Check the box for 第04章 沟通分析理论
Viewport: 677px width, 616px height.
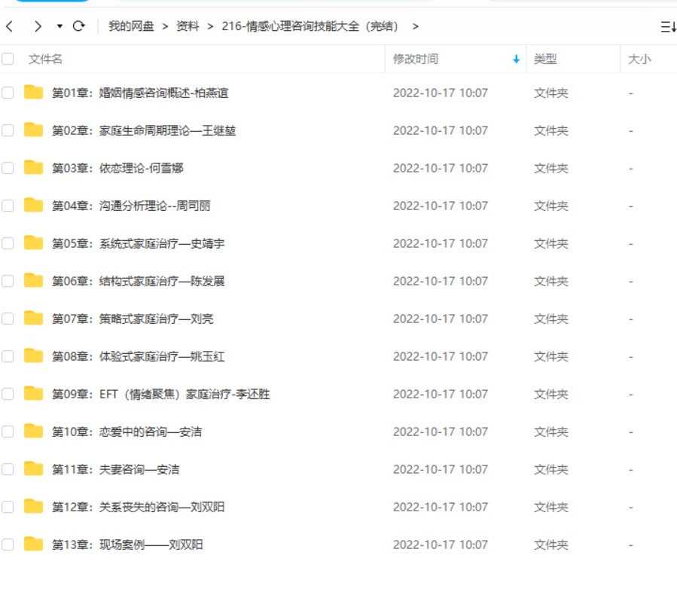tap(8, 206)
